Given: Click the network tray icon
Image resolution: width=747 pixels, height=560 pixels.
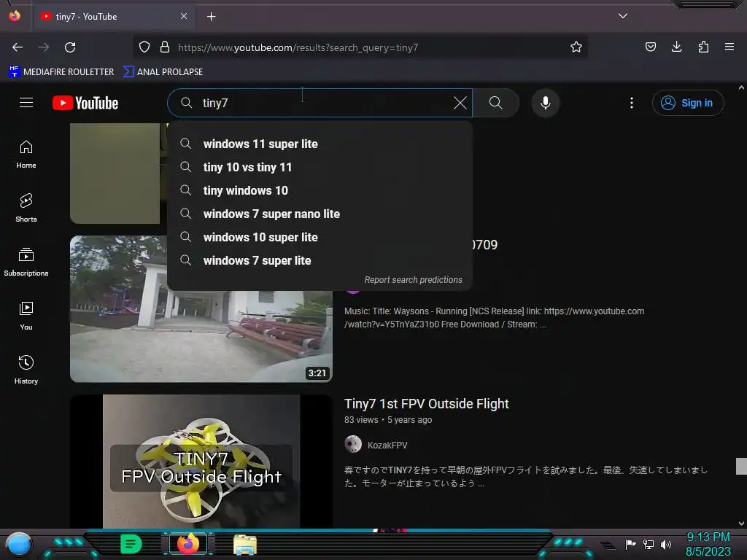Looking at the screenshot, I should pos(649,544).
